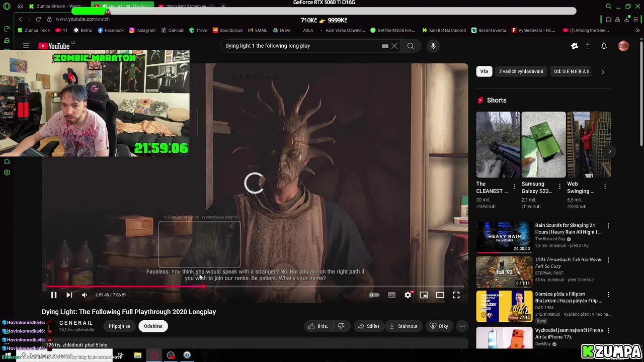Toggle subtitles with the captions icon
This screenshot has width=644, height=362.
click(392, 295)
